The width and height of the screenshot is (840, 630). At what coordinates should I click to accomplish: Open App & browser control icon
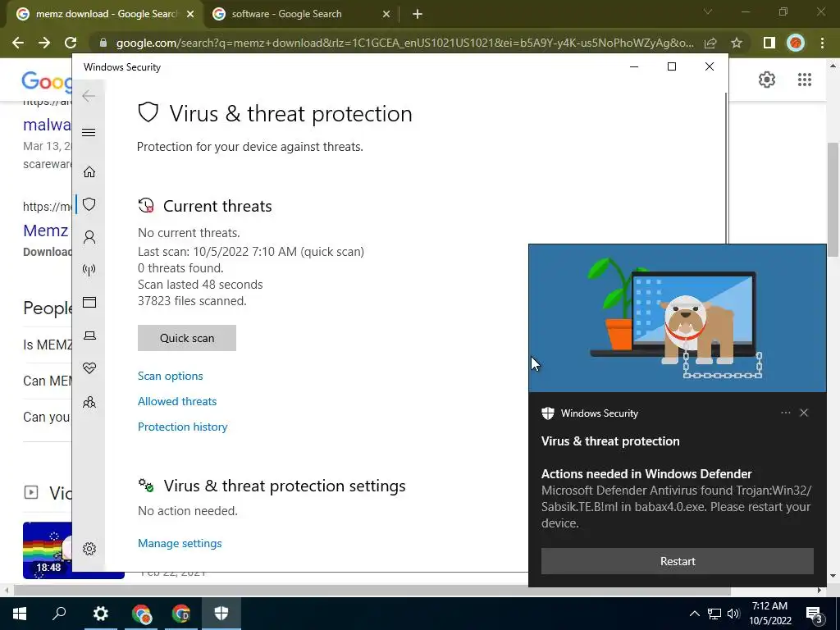pyautogui.click(x=89, y=303)
